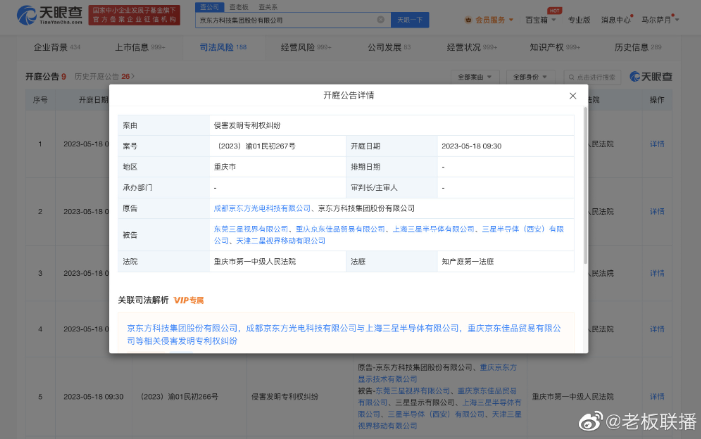Open the 经营风险 tab
This screenshot has width=701, height=439.
(x=306, y=47)
